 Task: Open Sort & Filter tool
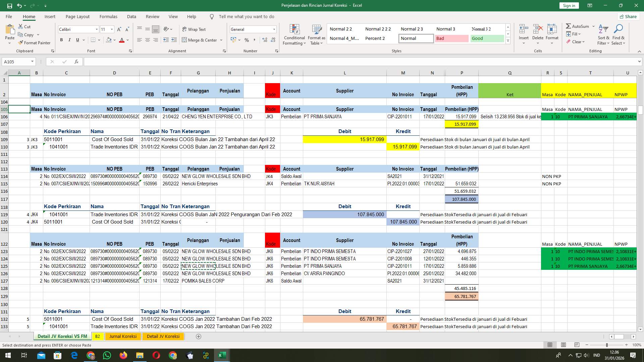click(603, 35)
